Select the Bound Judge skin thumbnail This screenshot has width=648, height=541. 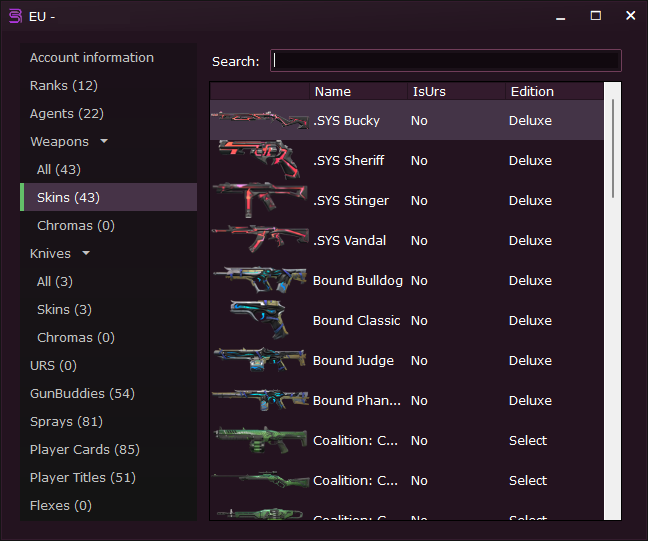pyautogui.click(x=260, y=360)
